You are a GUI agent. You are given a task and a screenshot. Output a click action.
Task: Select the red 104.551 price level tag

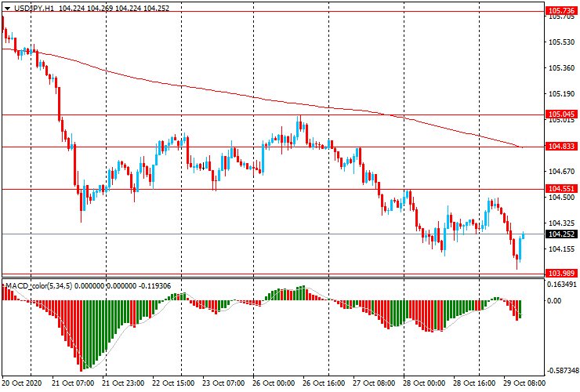(561, 189)
